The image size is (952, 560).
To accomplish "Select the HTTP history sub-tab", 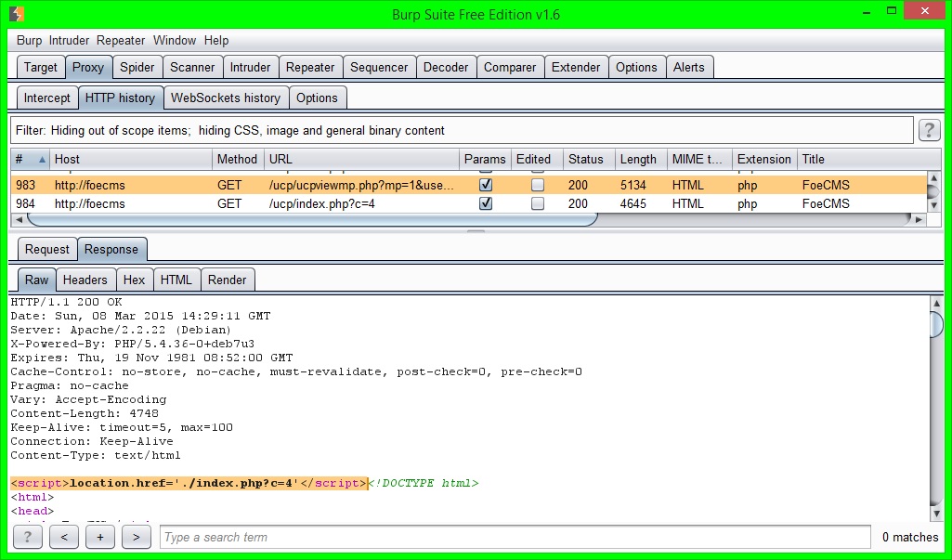I will click(120, 98).
